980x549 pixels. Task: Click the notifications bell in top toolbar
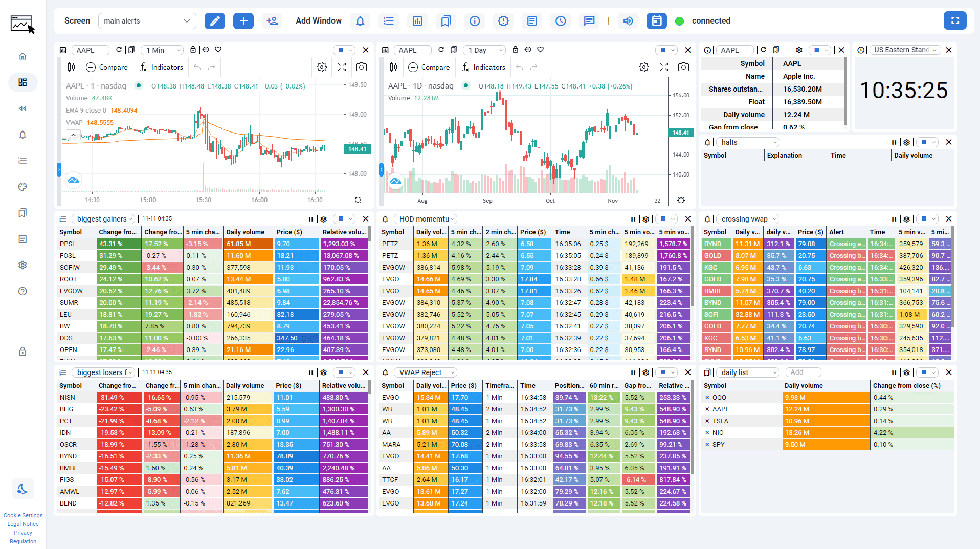360,21
